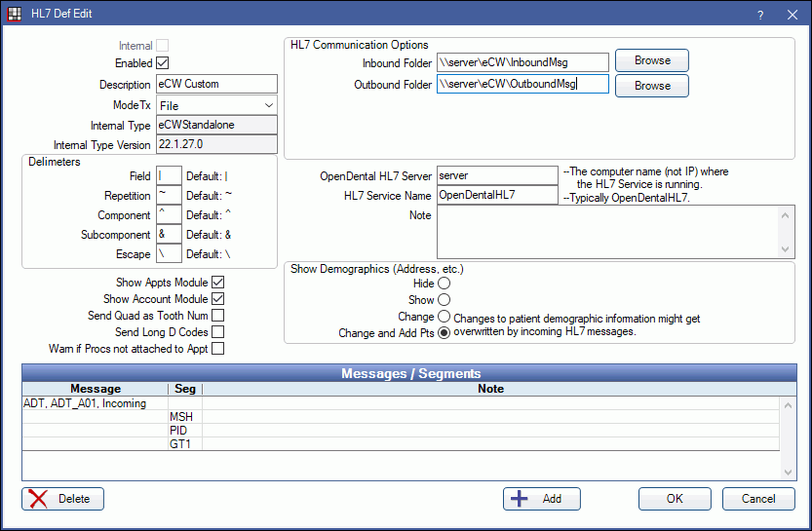Click into the HL7 Service Name field
The height and width of the screenshot is (531, 812).
click(497, 195)
